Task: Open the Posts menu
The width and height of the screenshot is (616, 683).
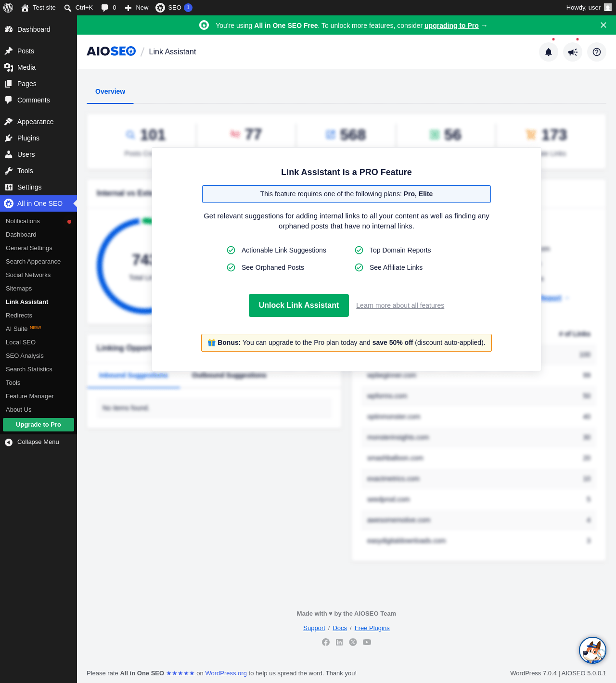Action: pos(38,51)
